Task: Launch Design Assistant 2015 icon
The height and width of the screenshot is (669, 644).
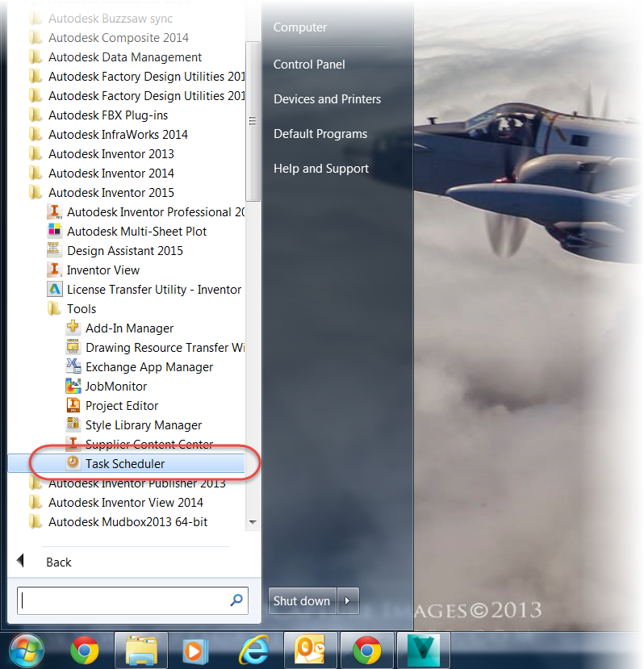Action: 54,250
